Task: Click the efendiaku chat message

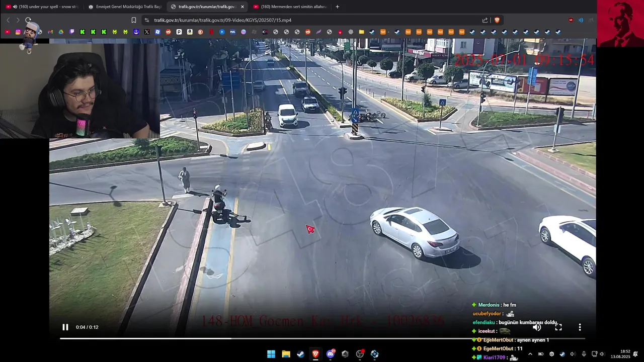Action: click(516, 322)
